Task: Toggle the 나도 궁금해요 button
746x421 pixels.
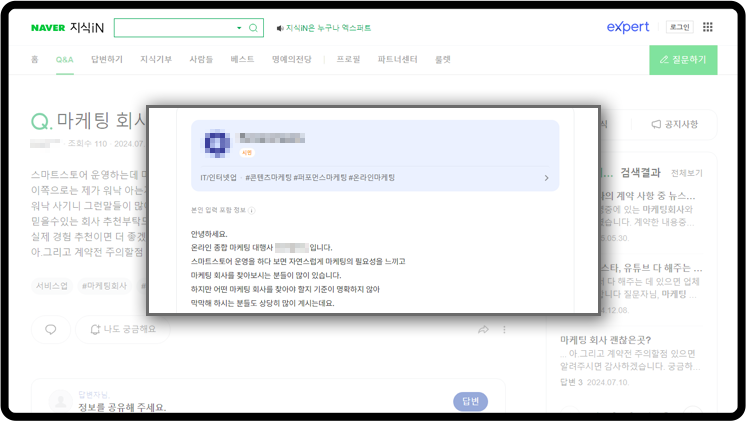Action: point(123,328)
